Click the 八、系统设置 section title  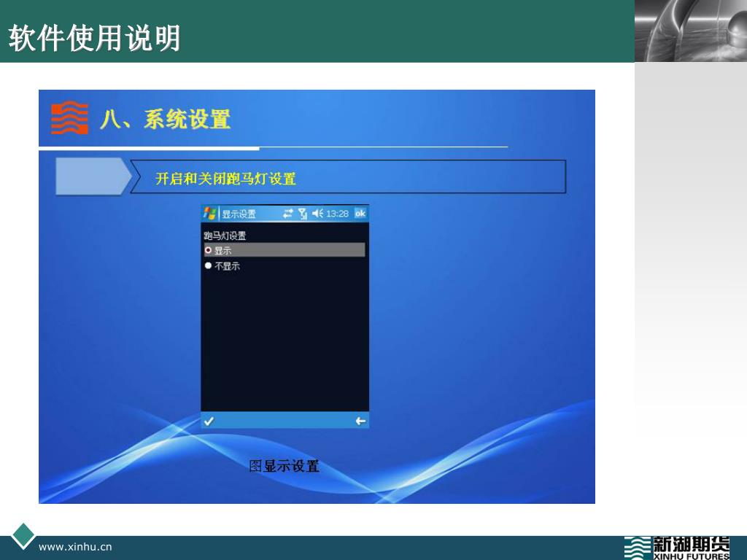[166, 119]
